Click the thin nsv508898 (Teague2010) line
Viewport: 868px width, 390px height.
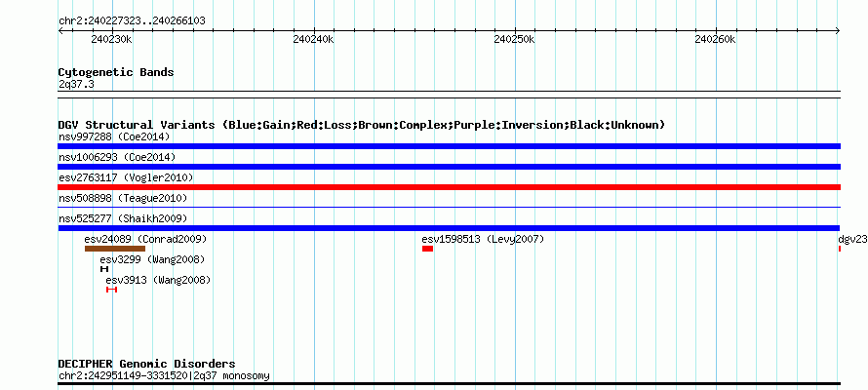pos(449,207)
